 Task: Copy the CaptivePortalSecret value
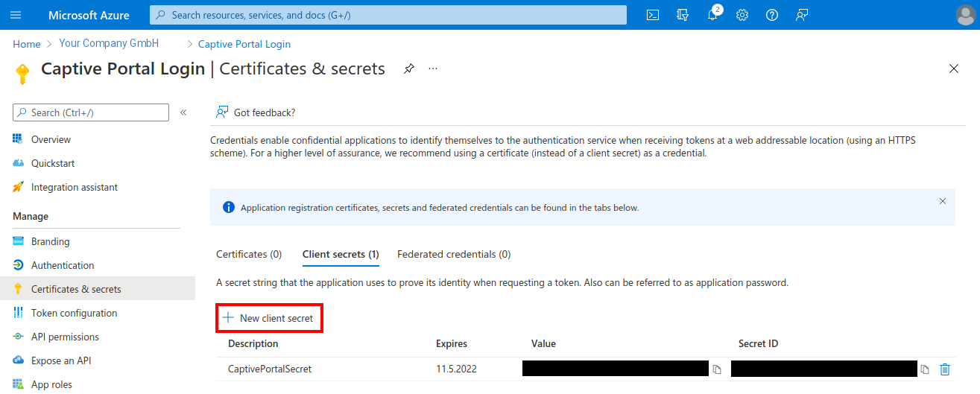coord(717,369)
